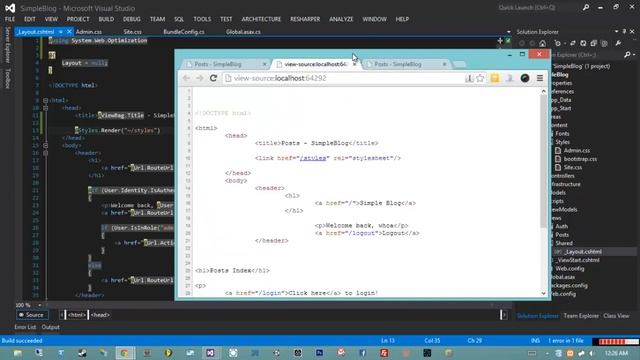This screenshot has width=640, height=360.
Task: Collapse the <html> outlining block in editor
Action: click(46, 100)
